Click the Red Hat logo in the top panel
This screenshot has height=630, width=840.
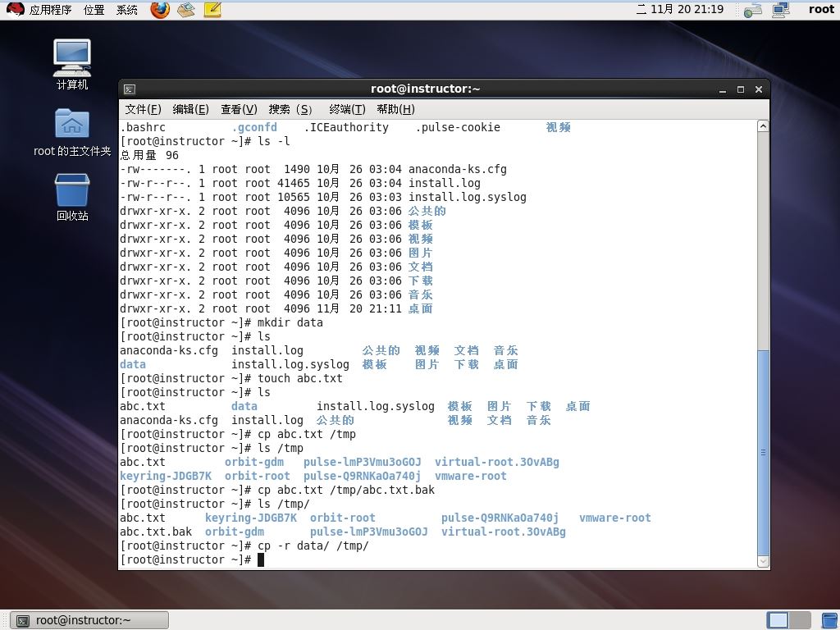(15, 9)
